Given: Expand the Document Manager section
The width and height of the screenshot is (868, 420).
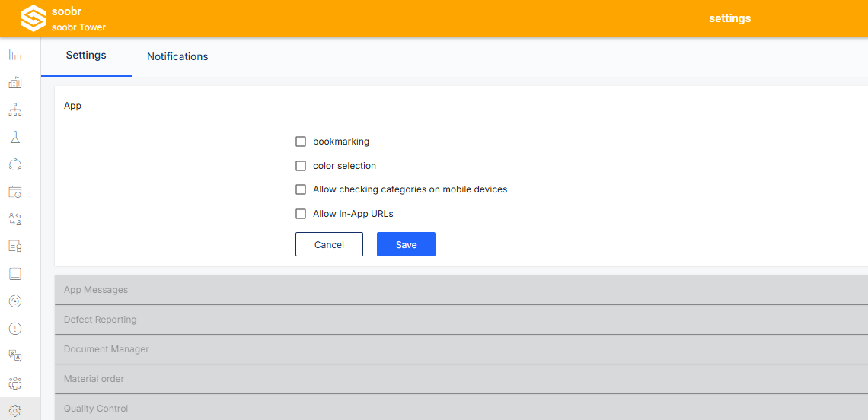Looking at the screenshot, I should tap(461, 350).
